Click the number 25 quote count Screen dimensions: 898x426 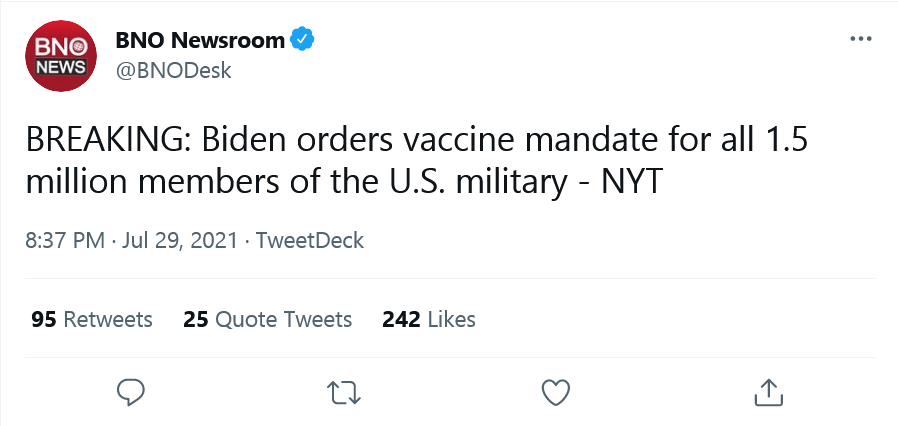point(196,319)
